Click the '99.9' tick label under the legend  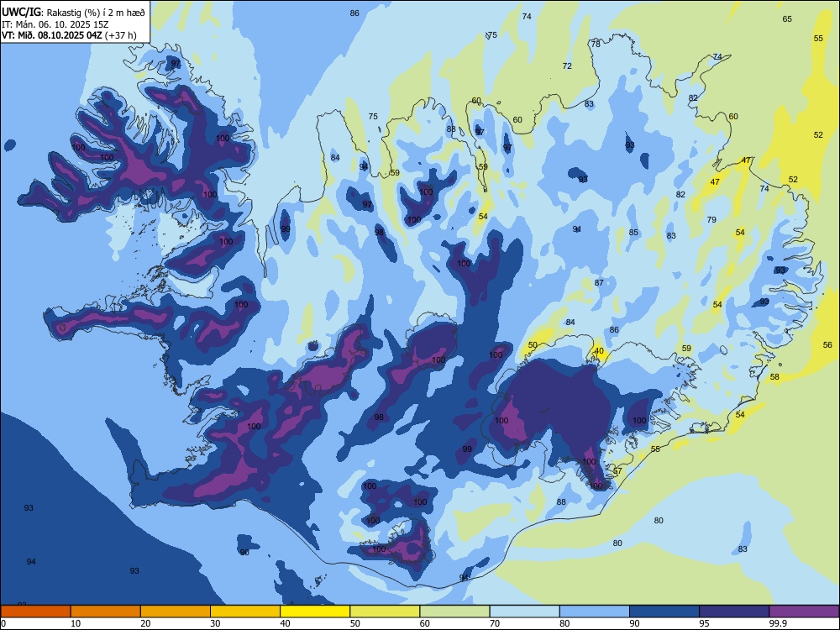tap(778, 623)
